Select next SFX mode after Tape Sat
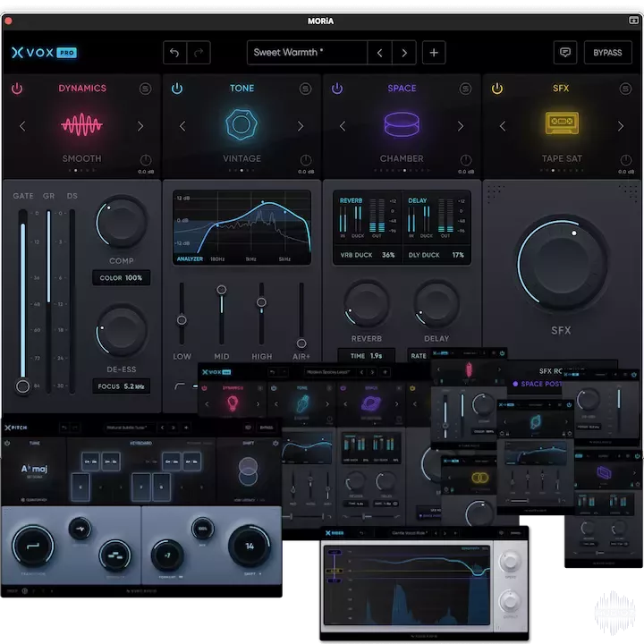The width and height of the screenshot is (644, 644). pos(621,126)
